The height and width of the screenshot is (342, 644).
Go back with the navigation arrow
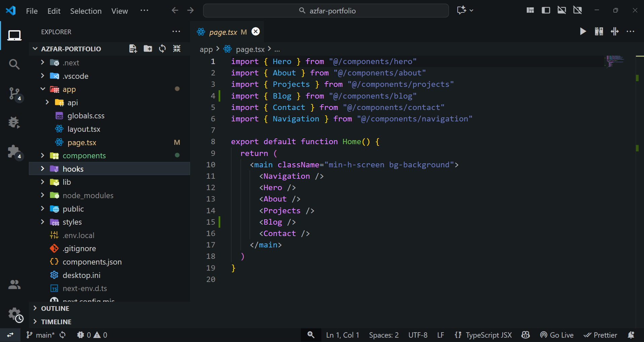click(175, 10)
